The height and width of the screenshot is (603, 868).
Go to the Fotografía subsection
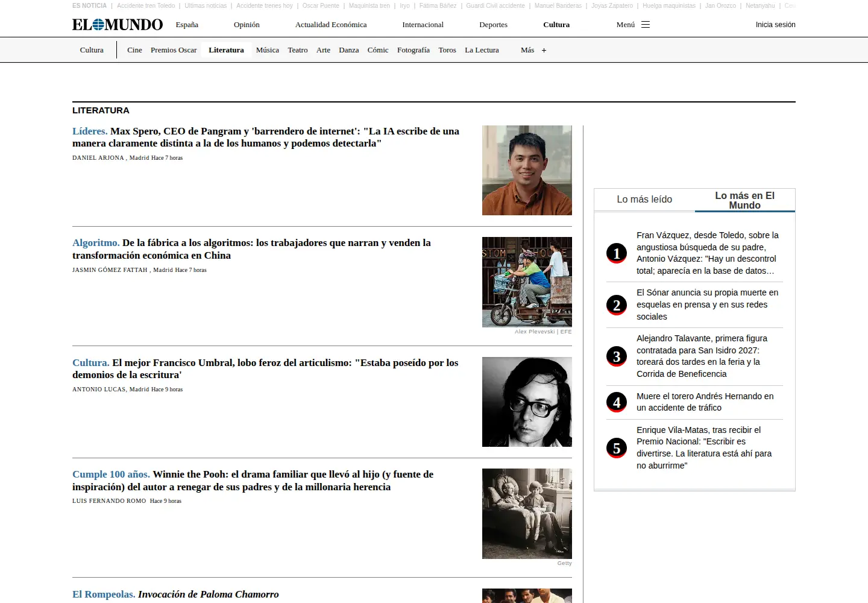pyautogui.click(x=414, y=50)
